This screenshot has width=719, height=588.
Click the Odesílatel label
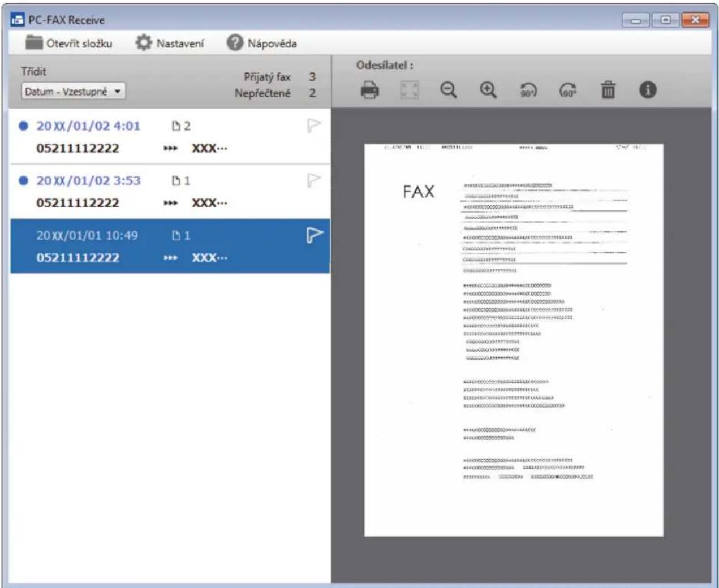pyautogui.click(x=385, y=65)
